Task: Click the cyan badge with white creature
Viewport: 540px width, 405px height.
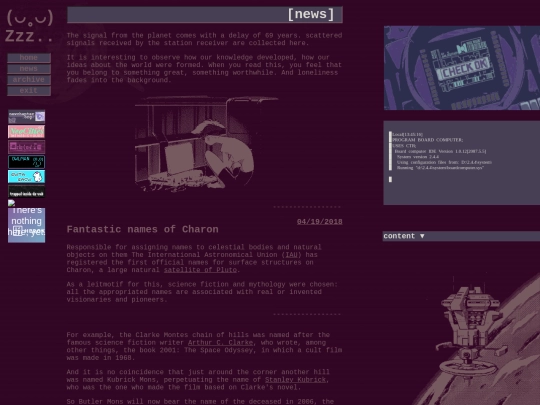Action: point(27,177)
